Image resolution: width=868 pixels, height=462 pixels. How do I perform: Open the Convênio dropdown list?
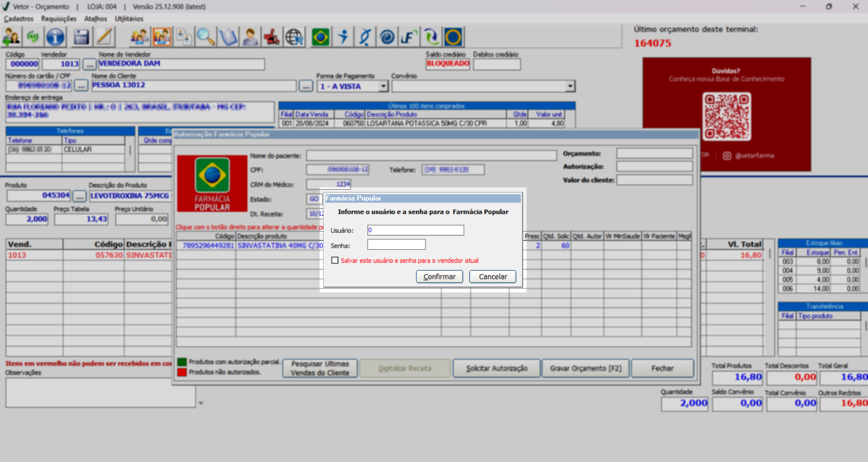pos(570,86)
